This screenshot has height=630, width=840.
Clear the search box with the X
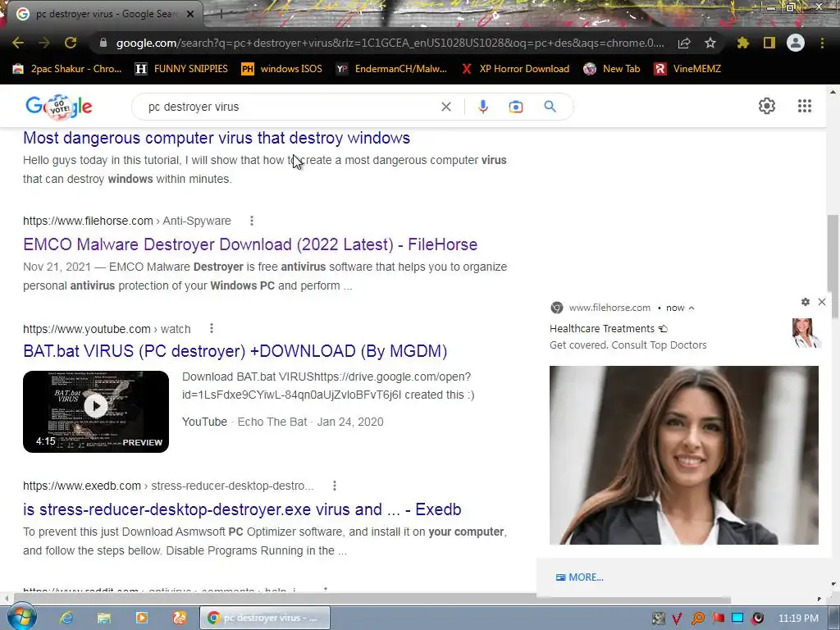coord(445,107)
